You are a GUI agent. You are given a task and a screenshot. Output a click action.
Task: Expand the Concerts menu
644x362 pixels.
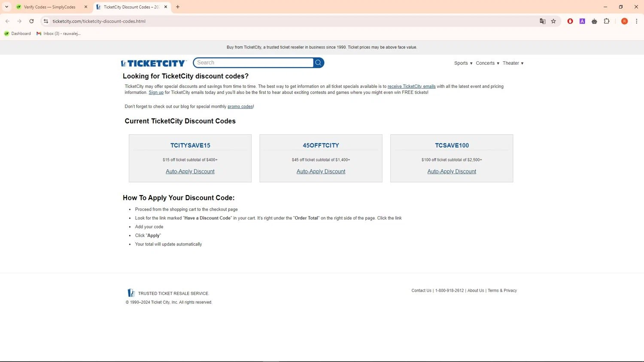487,63
